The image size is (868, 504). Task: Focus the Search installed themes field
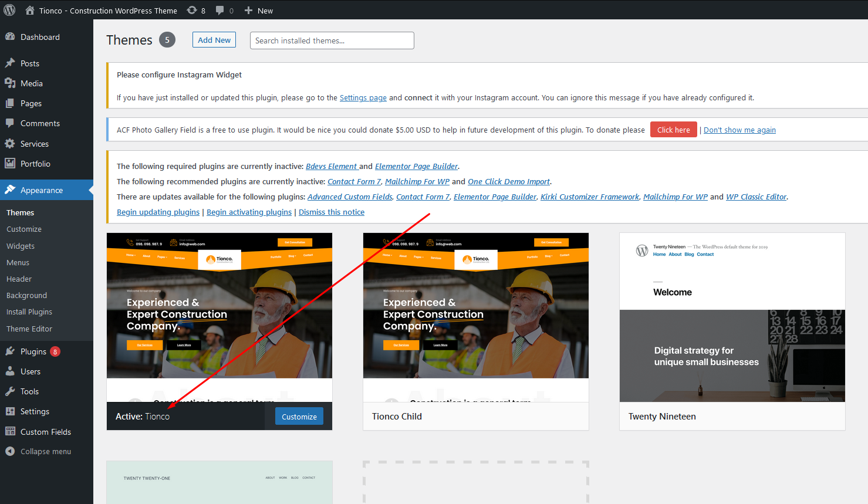tap(332, 40)
